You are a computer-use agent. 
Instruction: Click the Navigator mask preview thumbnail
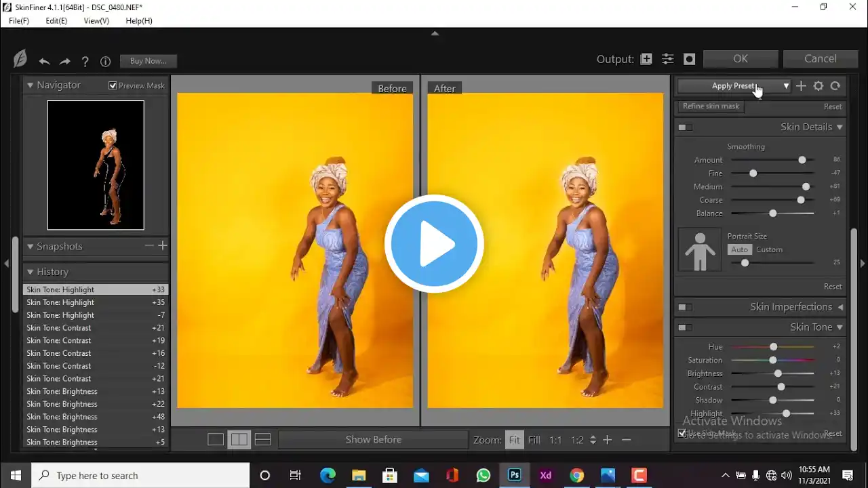click(x=96, y=165)
